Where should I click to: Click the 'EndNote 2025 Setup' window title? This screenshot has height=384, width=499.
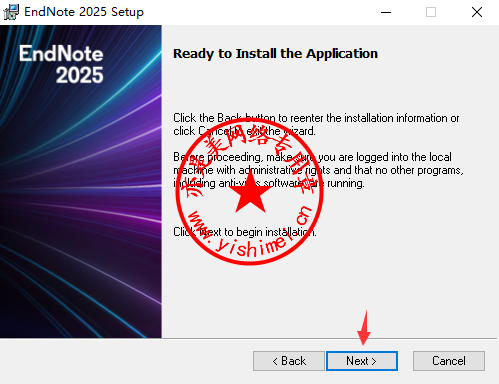[84, 12]
